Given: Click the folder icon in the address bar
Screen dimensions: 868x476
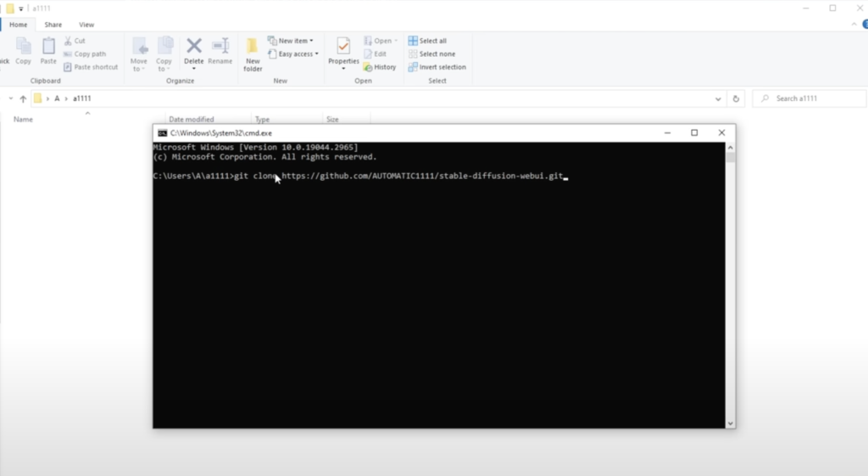Looking at the screenshot, I should [x=37, y=98].
